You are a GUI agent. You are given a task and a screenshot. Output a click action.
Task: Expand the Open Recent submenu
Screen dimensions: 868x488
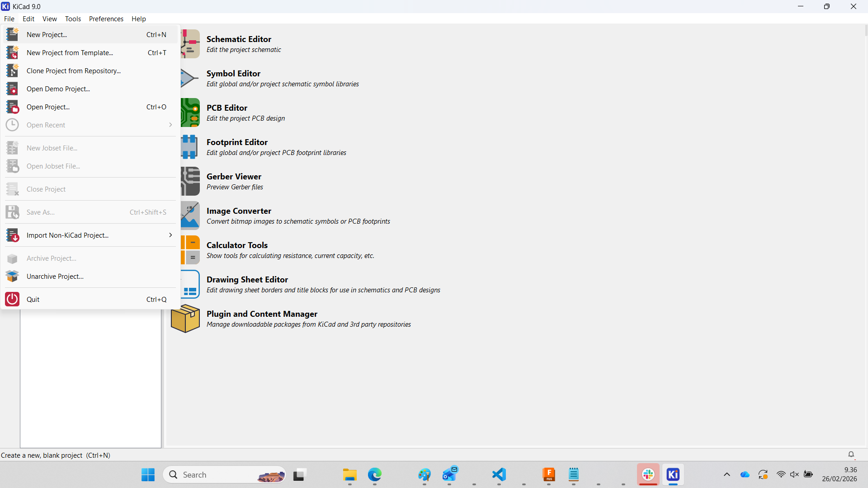point(45,125)
